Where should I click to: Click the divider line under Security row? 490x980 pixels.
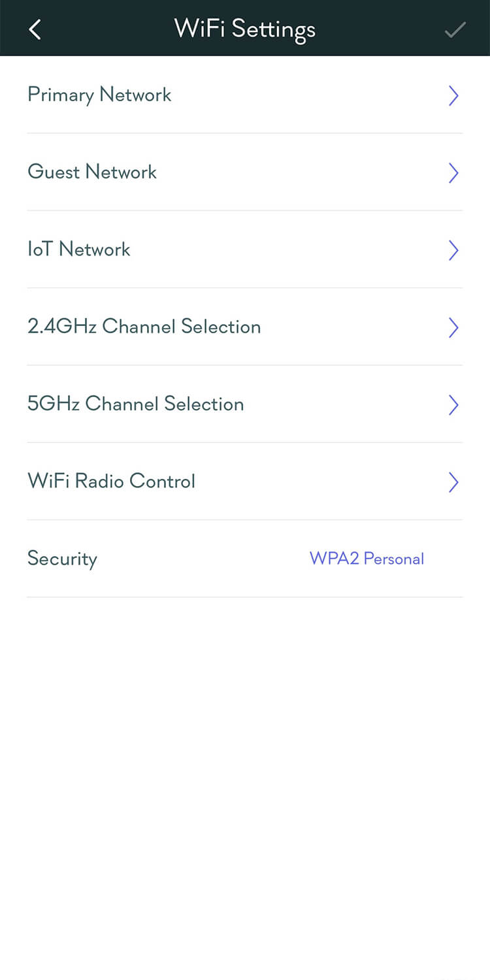click(x=245, y=597)
